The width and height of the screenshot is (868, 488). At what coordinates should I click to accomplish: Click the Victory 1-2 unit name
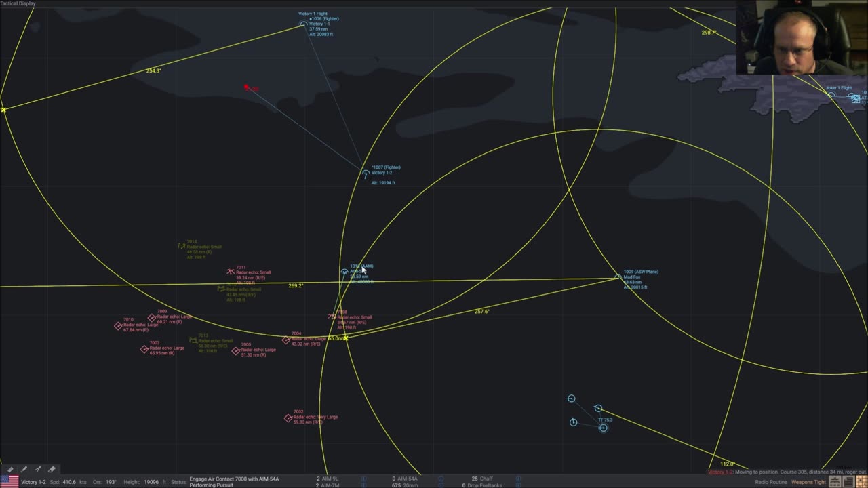point(33,482)
